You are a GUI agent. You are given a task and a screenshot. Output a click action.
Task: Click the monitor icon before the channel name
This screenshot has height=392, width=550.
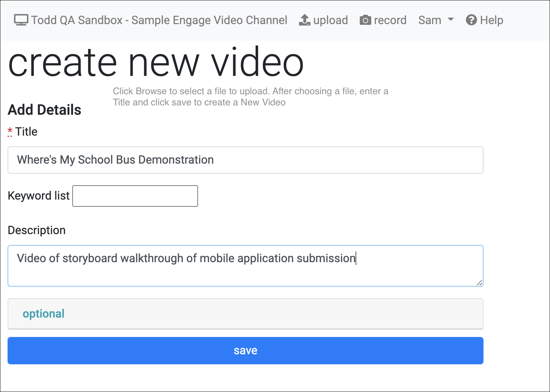pyautogui.click(x=20, y=20)
